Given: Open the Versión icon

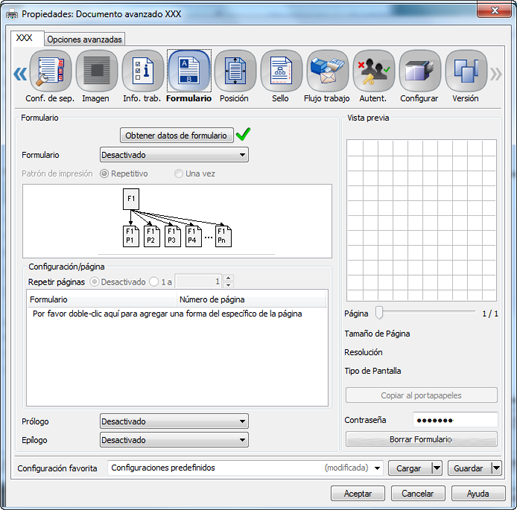Looking at the screenshot, I should pos(466,71).
